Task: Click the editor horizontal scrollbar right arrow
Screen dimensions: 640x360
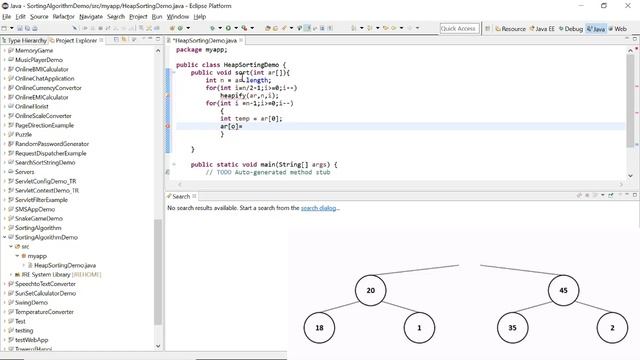Action: coord(621,184)
